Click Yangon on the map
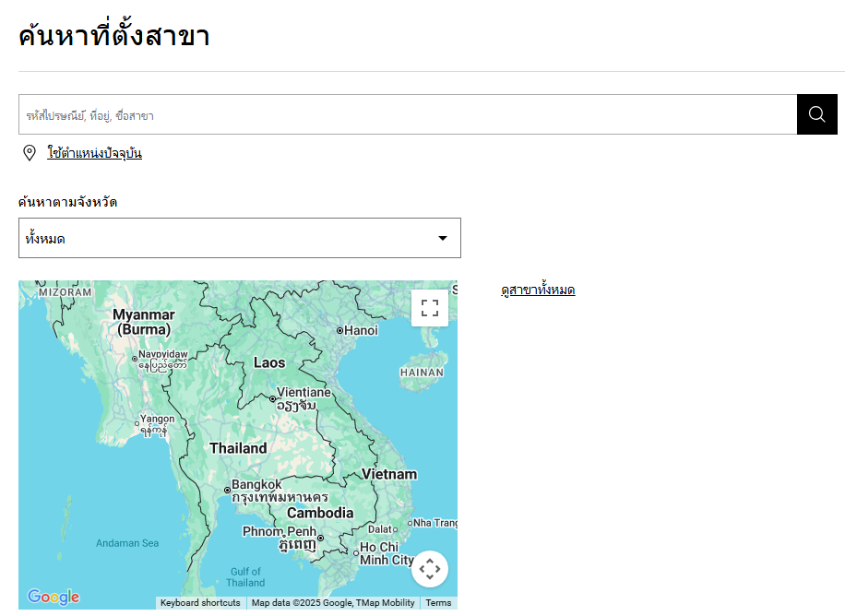This screenshot has width=845, height=616. pos(157,419)
